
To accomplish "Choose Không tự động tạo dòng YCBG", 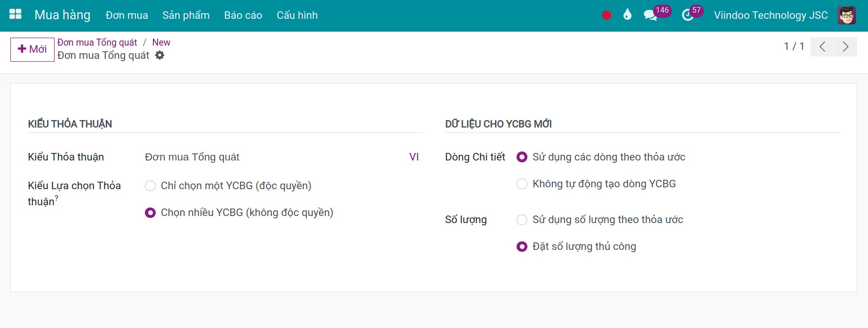I will coord(522,184).
